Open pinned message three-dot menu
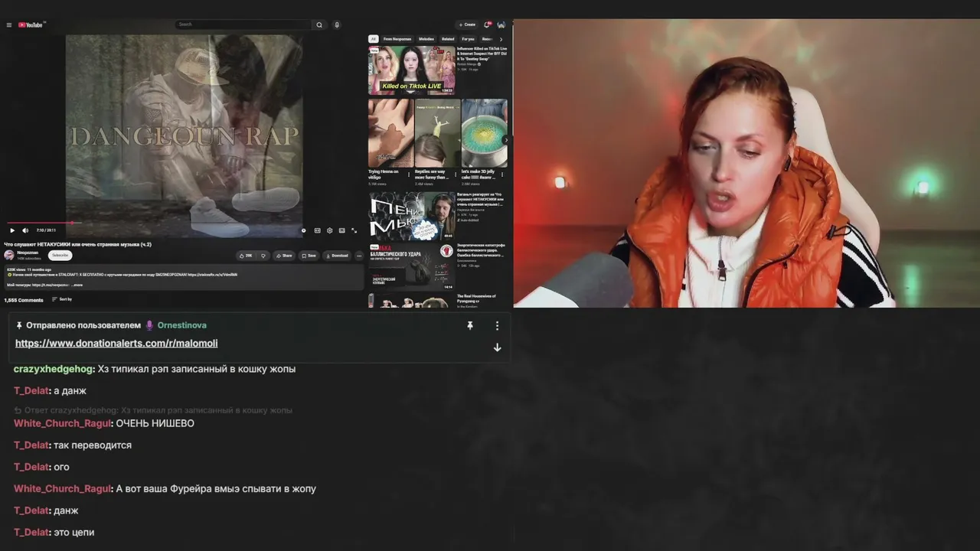980x551 pixels. [x=497, y=325]
